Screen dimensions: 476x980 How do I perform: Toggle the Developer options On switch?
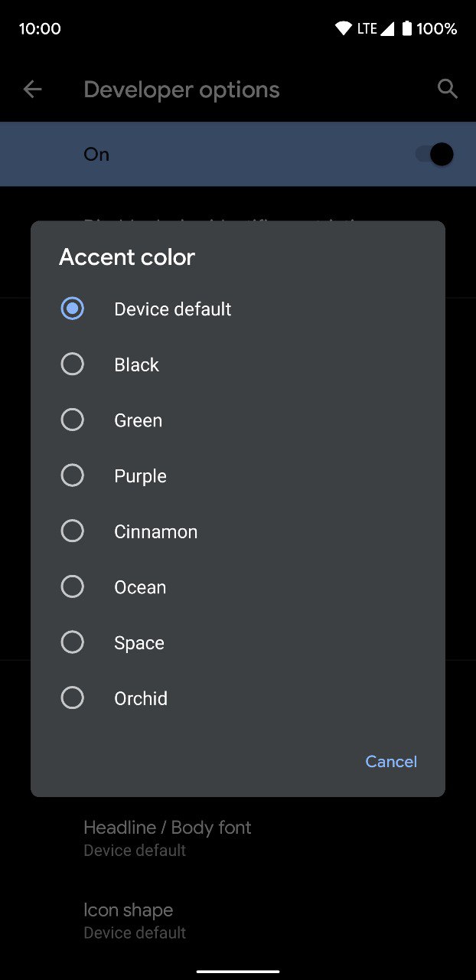(x=435, y=155)
